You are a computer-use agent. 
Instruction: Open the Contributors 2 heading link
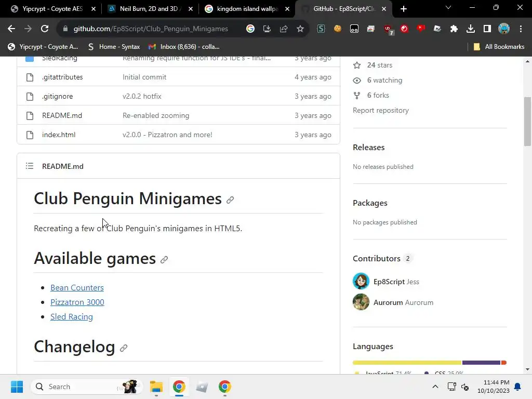[382, 259]
